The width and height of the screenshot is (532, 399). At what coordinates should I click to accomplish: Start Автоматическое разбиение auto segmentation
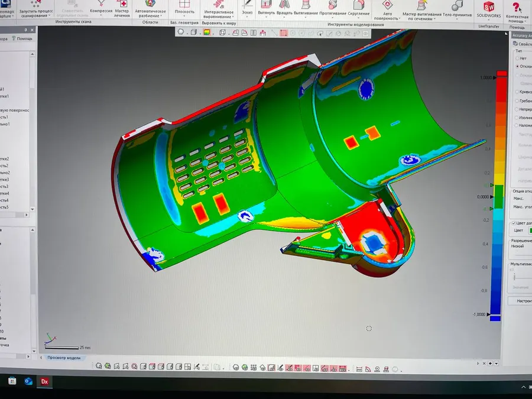coord(150,9)
